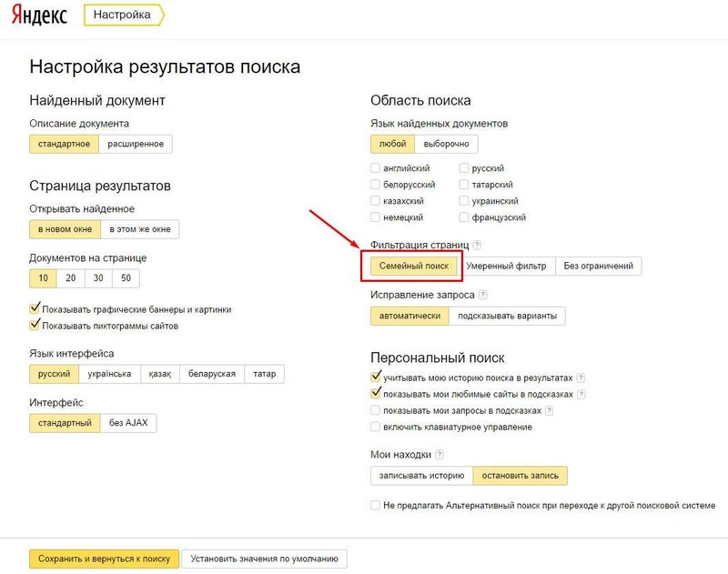Enable включить клавиатурное управление checkbox
This screenshot has width=728, height=574.
point(376,427)
